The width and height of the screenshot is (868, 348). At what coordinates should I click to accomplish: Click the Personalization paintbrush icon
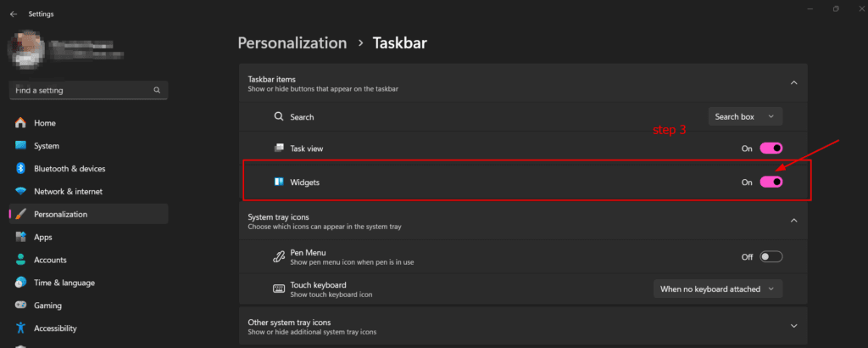[x=20, y=214]
